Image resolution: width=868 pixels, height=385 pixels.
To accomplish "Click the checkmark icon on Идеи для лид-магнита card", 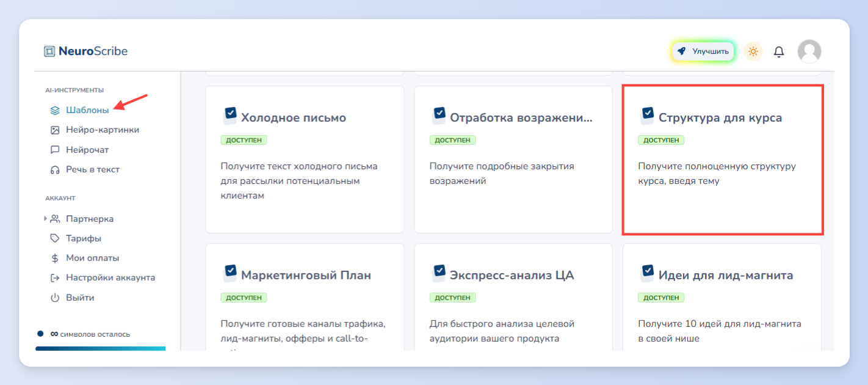I will click(647, 273).
